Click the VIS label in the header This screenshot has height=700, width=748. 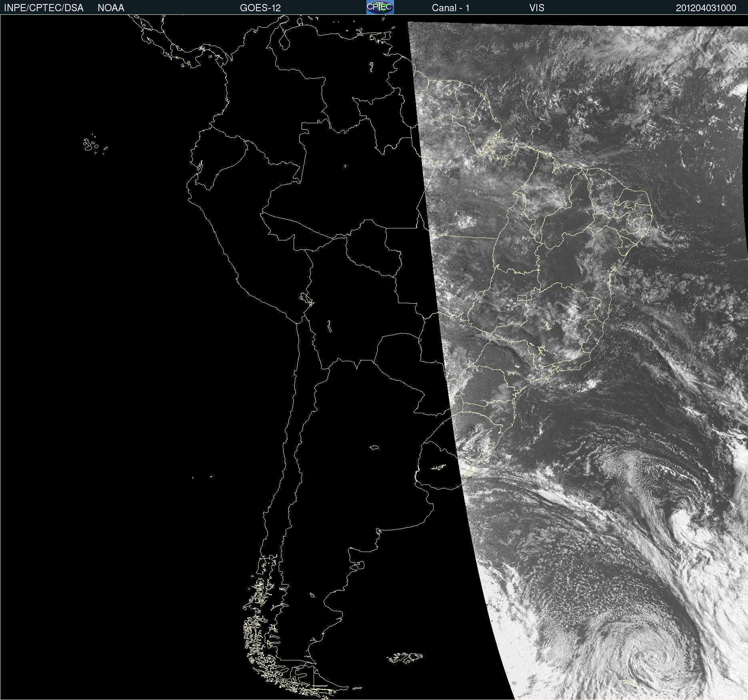(537, 8)
